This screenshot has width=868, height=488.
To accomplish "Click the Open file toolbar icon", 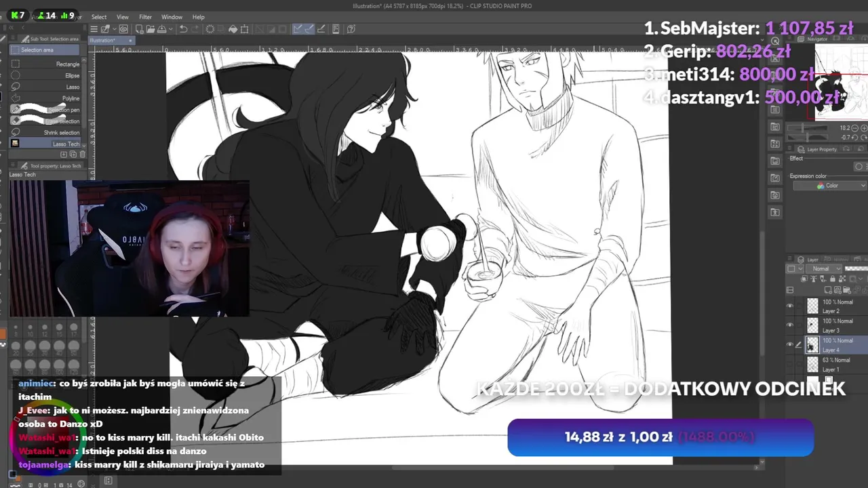I will pyautogui.click(x=151, y=29).
